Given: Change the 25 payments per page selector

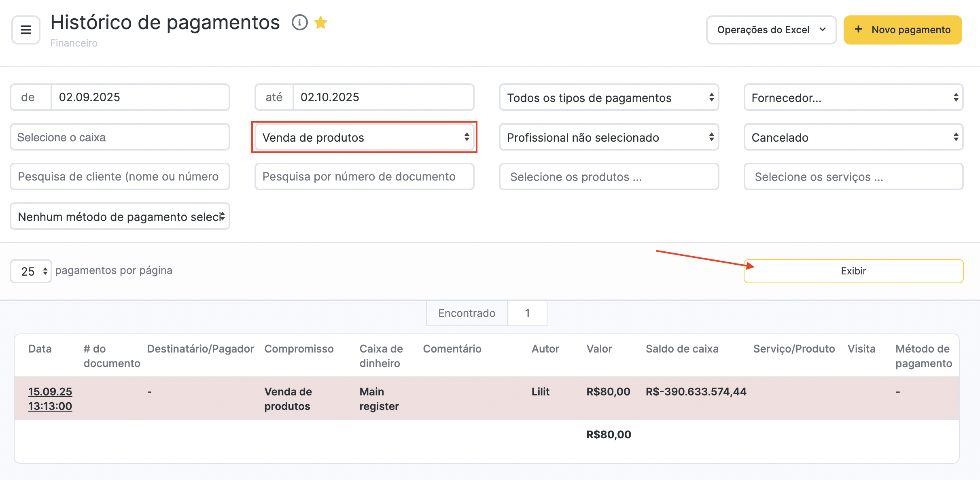Looking at the screenshot, I should (31, 271).
